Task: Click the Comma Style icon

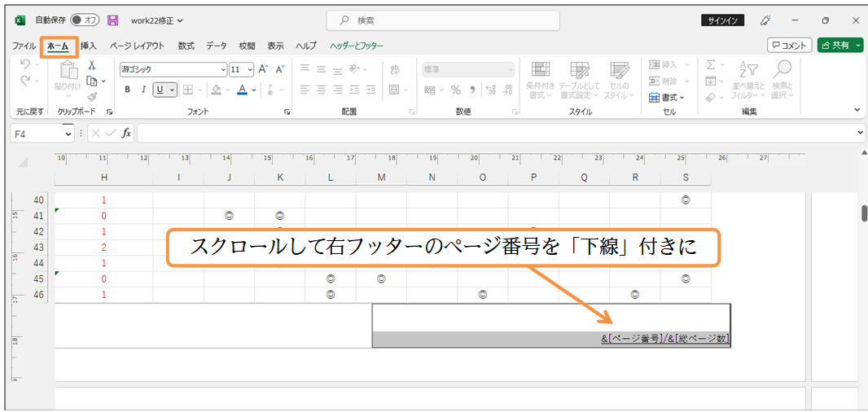Action: [472, 90]
